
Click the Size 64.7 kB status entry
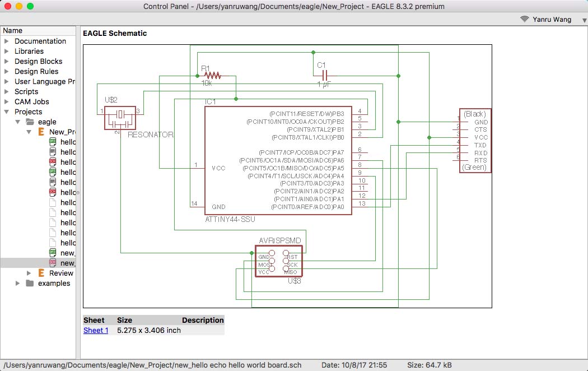pos(430,365)
